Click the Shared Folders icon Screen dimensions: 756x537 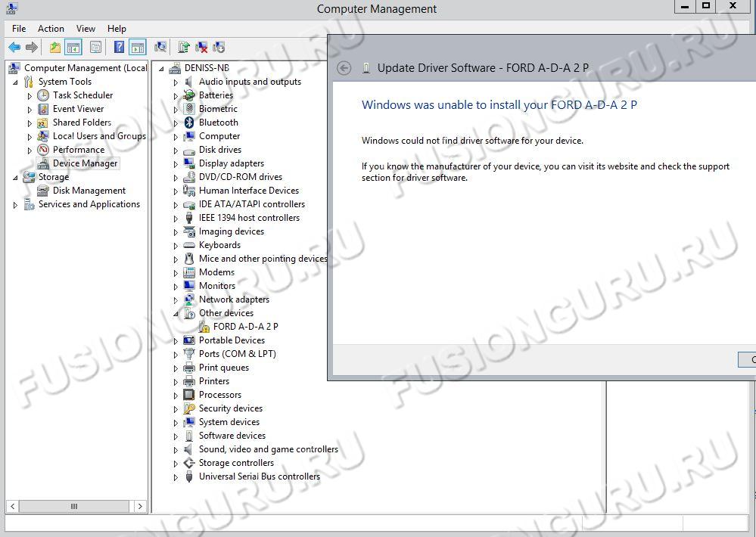point(43,123)
